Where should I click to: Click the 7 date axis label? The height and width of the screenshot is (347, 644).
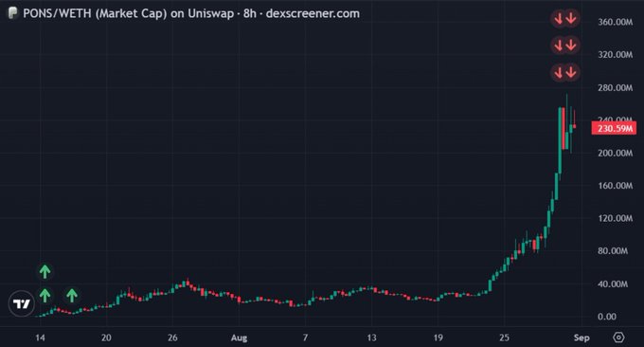[305, 338]
